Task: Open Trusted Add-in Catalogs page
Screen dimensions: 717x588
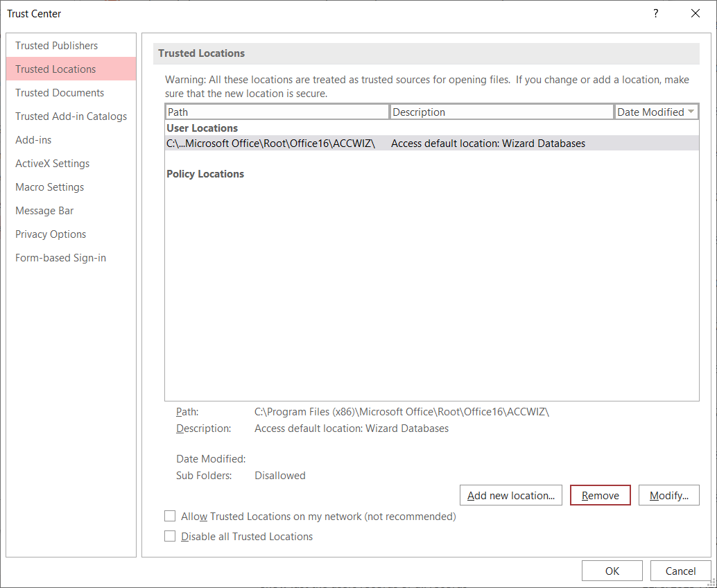Action: [x=71, y=116]
